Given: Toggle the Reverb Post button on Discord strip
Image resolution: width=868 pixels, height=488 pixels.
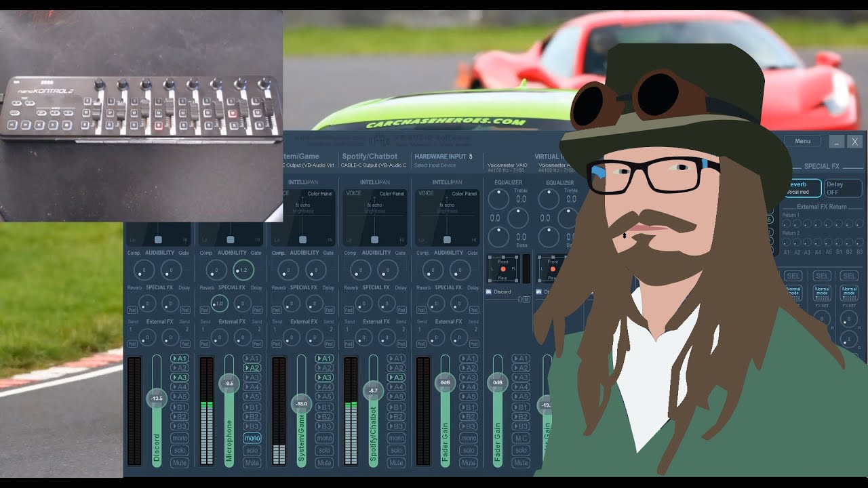Looking at the screenshot, I should coord(132,310).
